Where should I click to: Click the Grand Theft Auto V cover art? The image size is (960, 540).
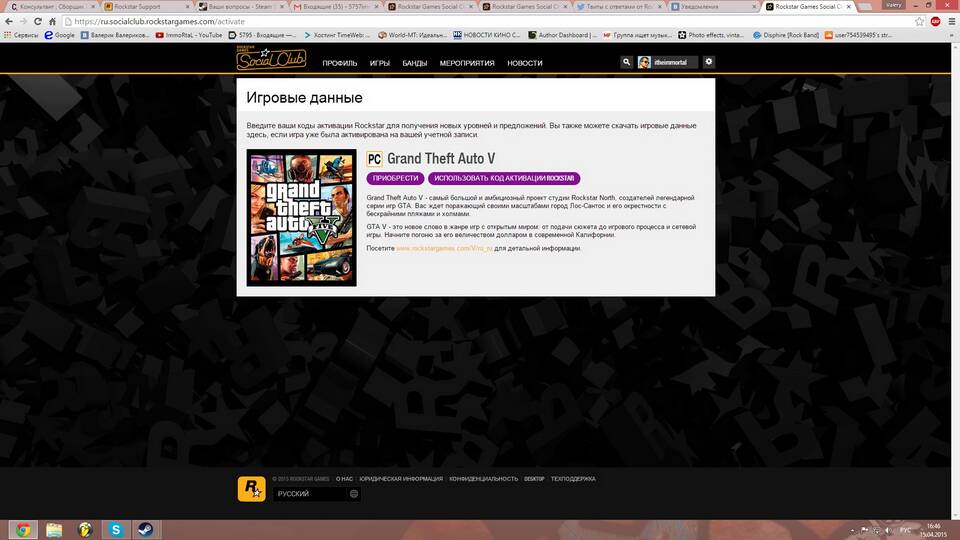pyautogui.click(x=301, y=217)
